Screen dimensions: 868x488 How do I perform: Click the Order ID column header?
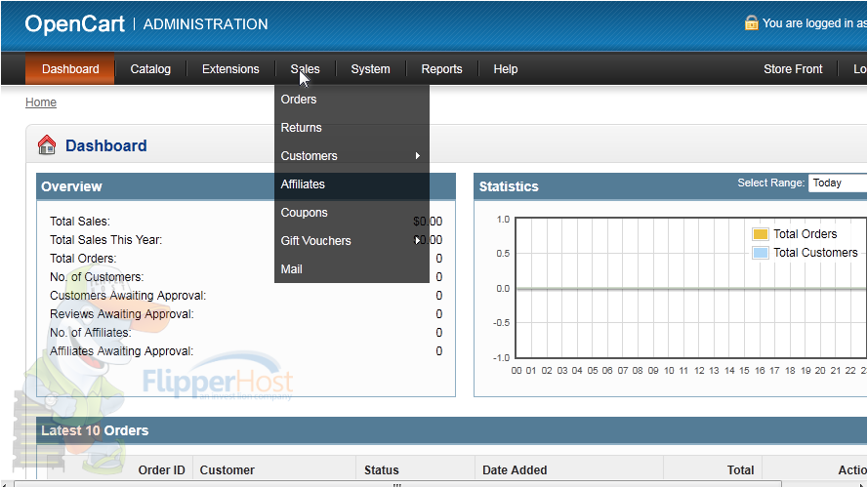[162, 469]
